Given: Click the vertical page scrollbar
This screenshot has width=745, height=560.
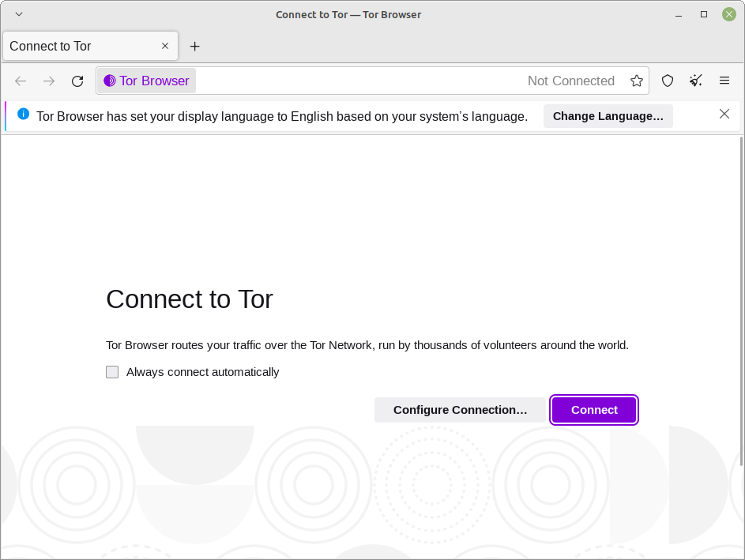Looking at the screenshot, I should click(742, 301).
